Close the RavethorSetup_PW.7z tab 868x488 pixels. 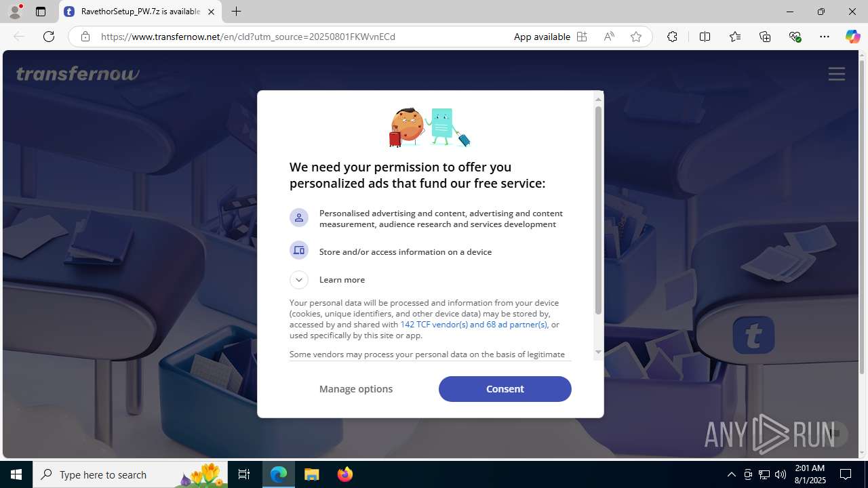(x=211, y=12)
